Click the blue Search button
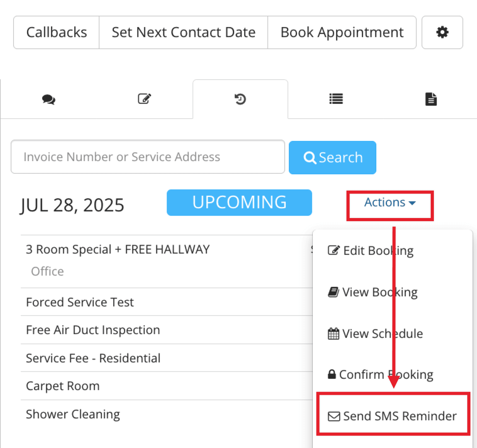This screenshot has width=477, height=448. 333,157
